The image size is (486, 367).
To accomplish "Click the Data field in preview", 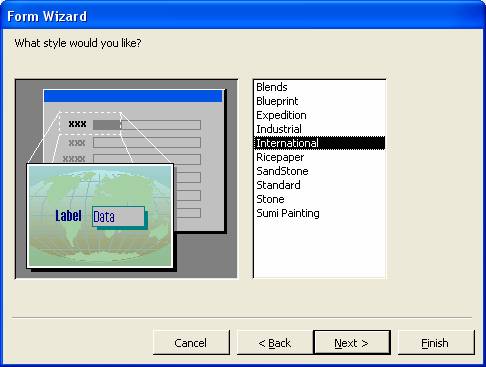I will click(x=118, y=217).
